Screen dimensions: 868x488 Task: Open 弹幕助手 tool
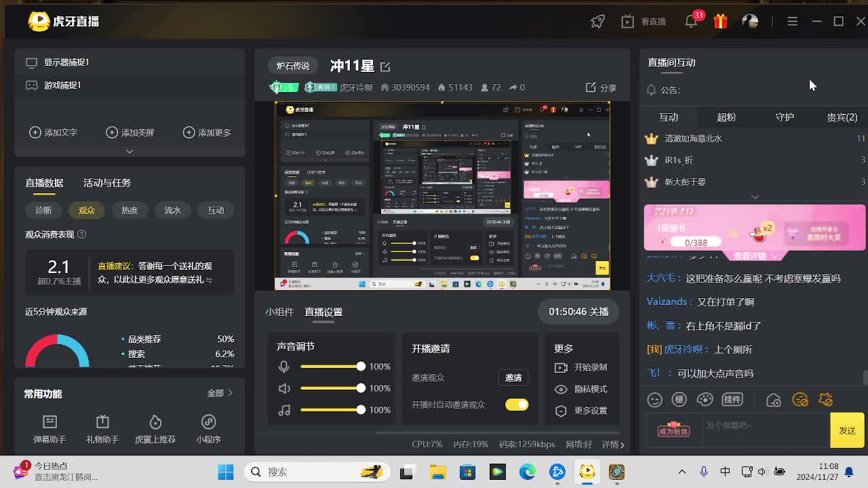(50, 429)
